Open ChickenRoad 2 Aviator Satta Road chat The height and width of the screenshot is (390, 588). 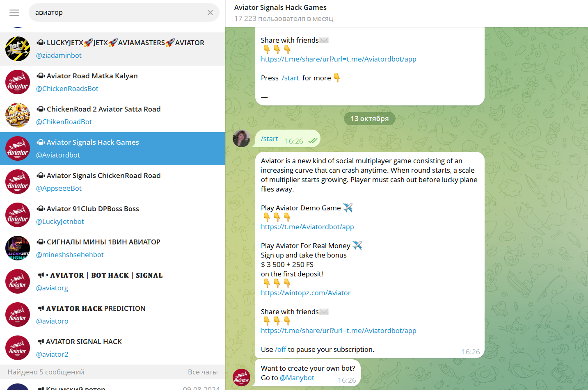pyautogui.click(x=123, y=115)
